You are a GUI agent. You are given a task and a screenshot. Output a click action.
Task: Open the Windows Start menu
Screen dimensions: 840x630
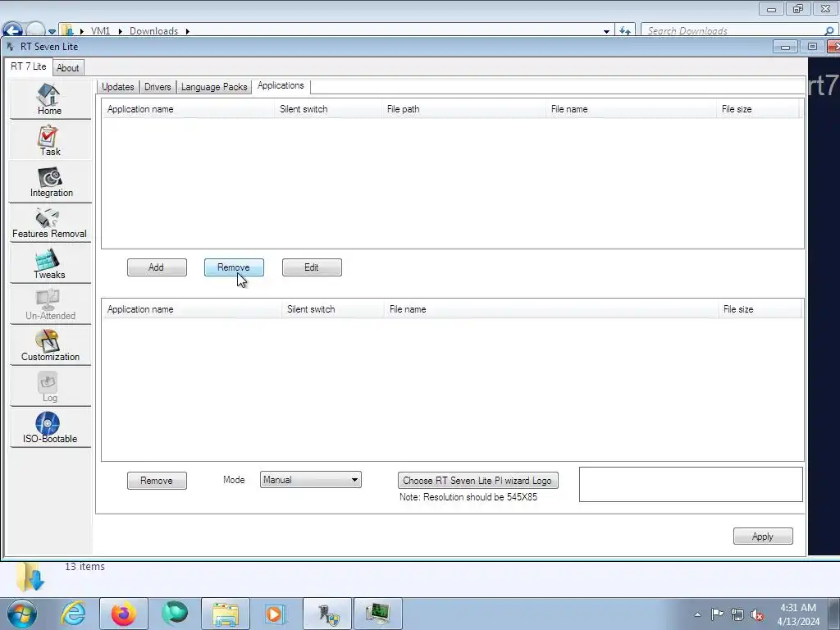22,614
